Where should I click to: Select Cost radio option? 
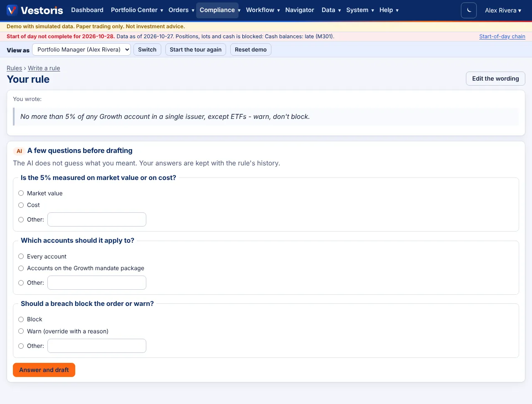coord(21,205)
